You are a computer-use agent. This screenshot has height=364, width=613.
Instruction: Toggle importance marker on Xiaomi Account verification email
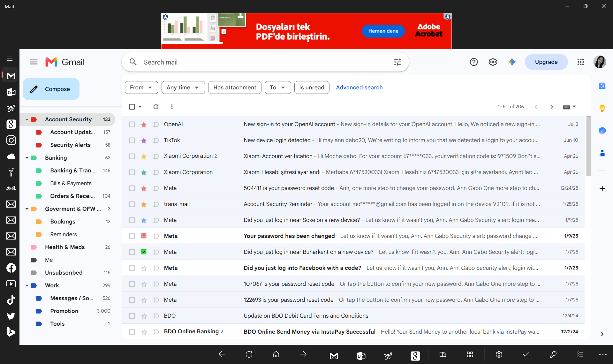pyautogui.click(x=156, y=156)
